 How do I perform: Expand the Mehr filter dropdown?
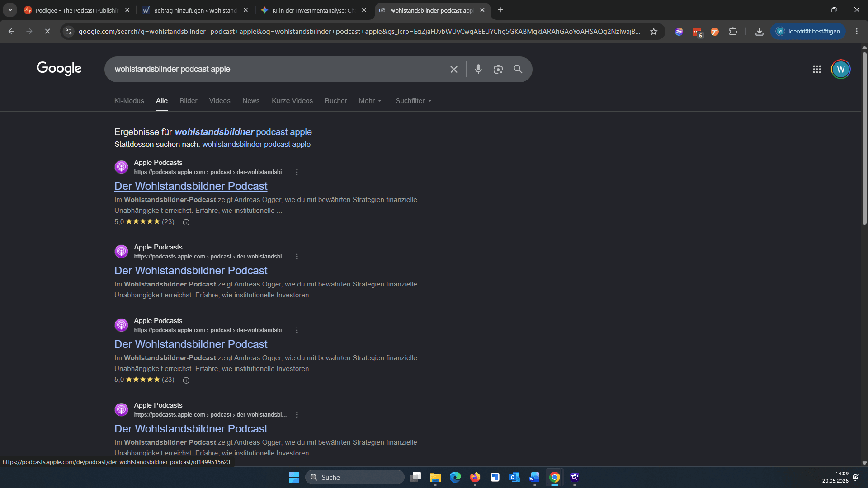pos(370,101)
